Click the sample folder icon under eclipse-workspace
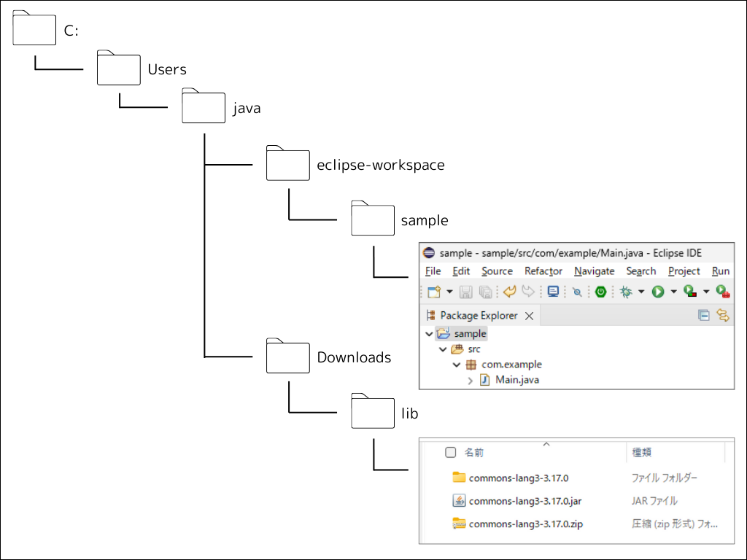This screenshot has width=747, height=560. pyautogui.click(x=373, y=218)
